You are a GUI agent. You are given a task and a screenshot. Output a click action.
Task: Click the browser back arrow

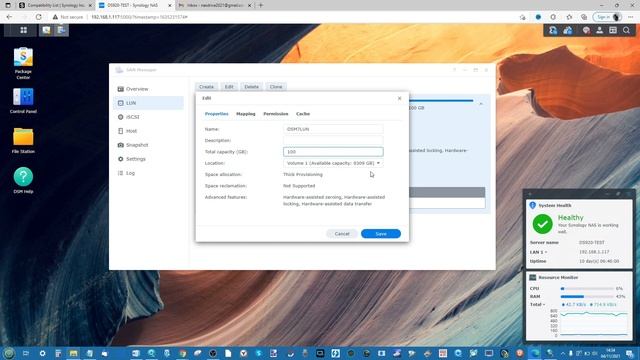point(9,17)
